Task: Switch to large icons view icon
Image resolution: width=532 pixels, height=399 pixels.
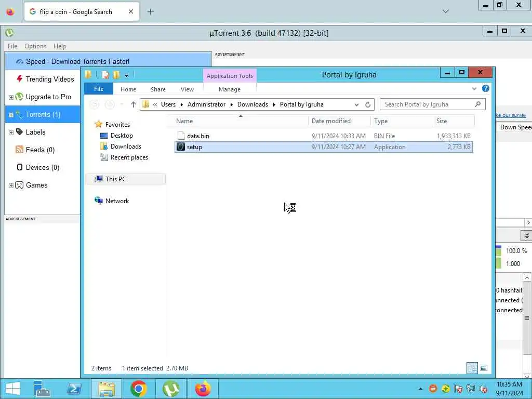Action: pyautogui.click(x=484, y=368)
